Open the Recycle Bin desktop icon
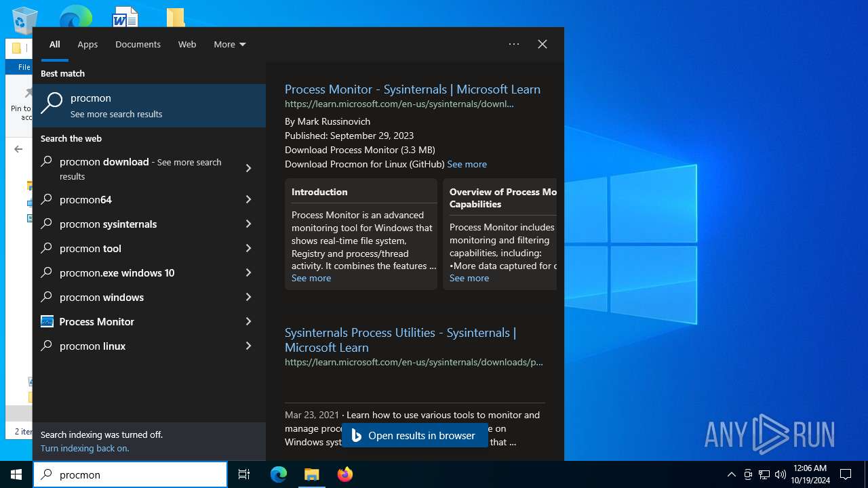 [25, 19]
